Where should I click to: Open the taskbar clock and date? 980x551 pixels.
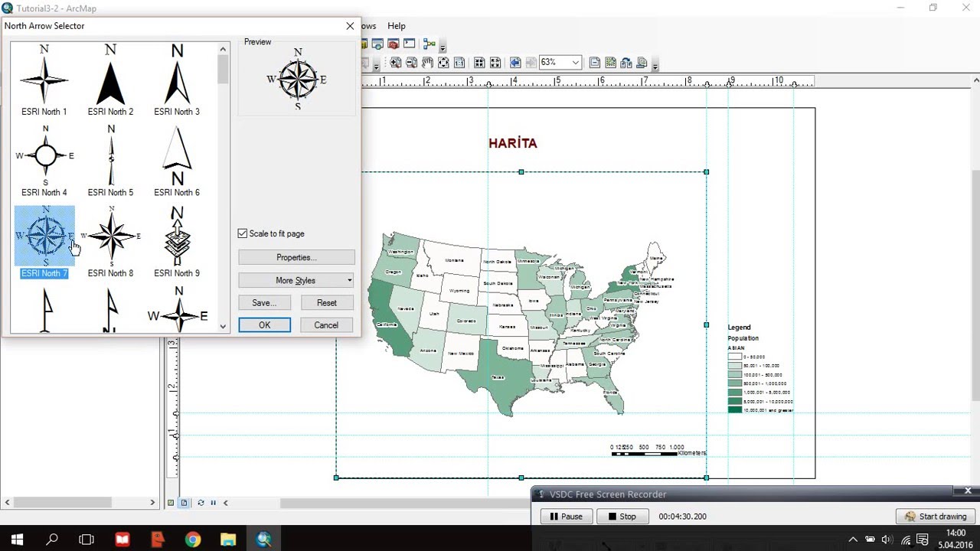click(955, 539)
